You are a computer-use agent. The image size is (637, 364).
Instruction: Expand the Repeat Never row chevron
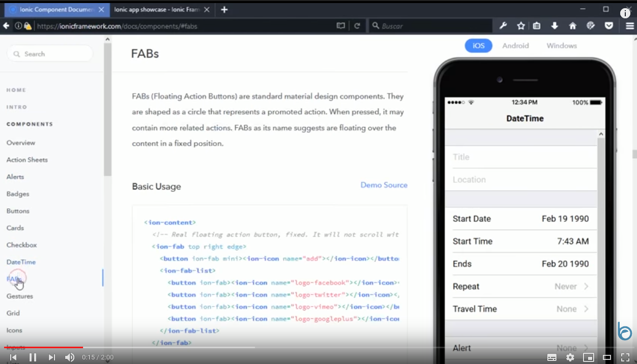tap(586, 287)
